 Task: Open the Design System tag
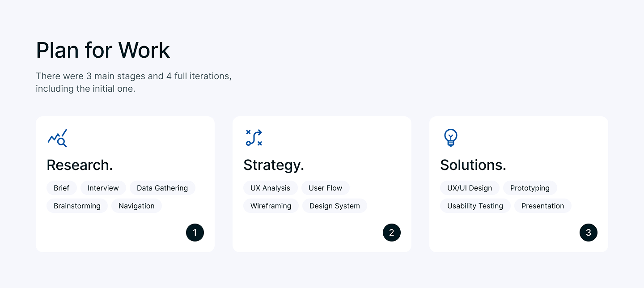click(x=335, y=206)
